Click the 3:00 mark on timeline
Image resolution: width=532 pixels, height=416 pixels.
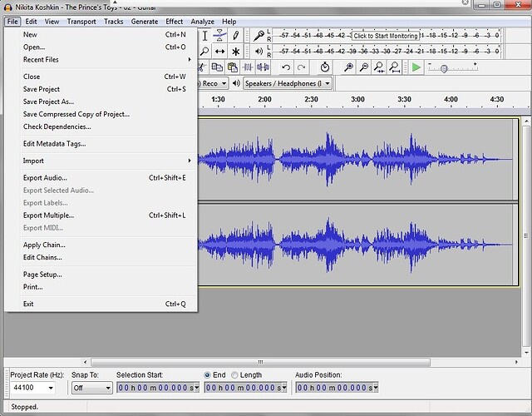pos(357,99)
